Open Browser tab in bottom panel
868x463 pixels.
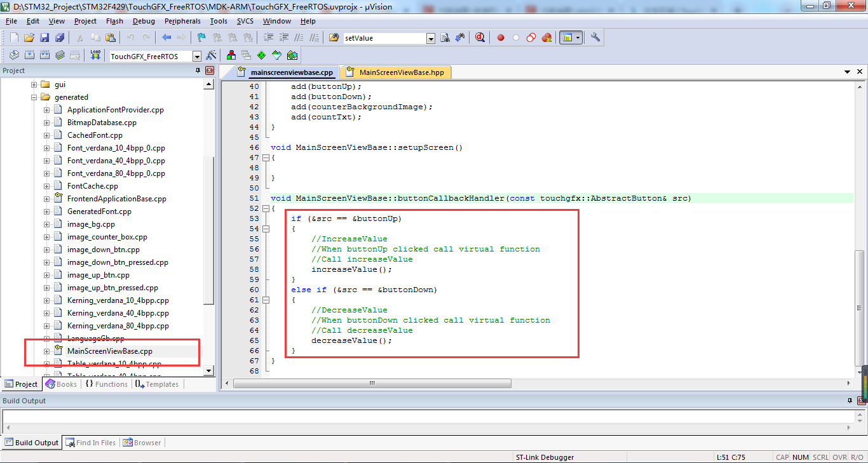142,443
